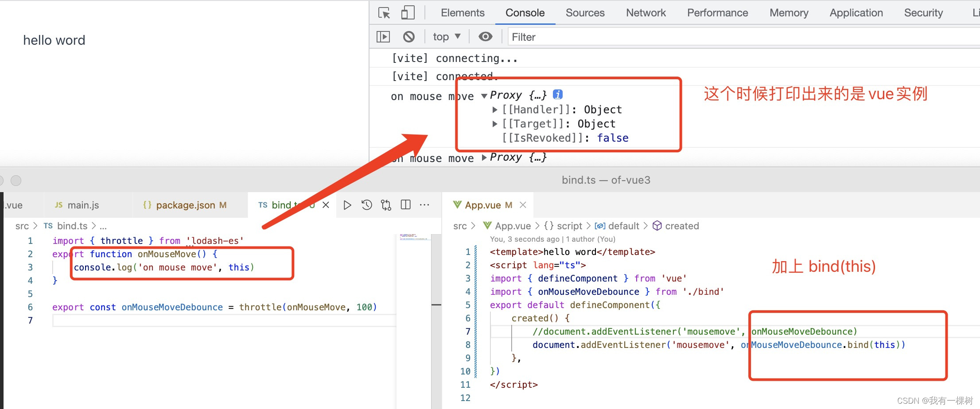Click the empty line 7 in bind.ts
980x409 pixels.
pos(224,320)
